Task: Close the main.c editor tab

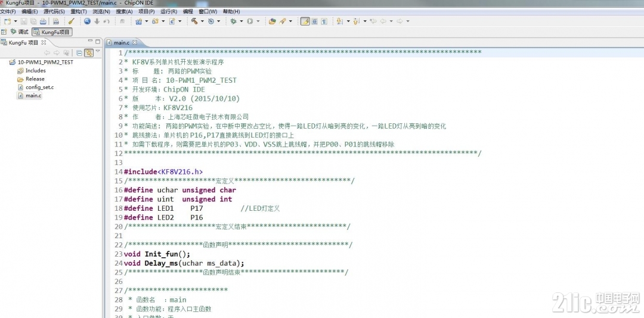Action: [135, 42]
